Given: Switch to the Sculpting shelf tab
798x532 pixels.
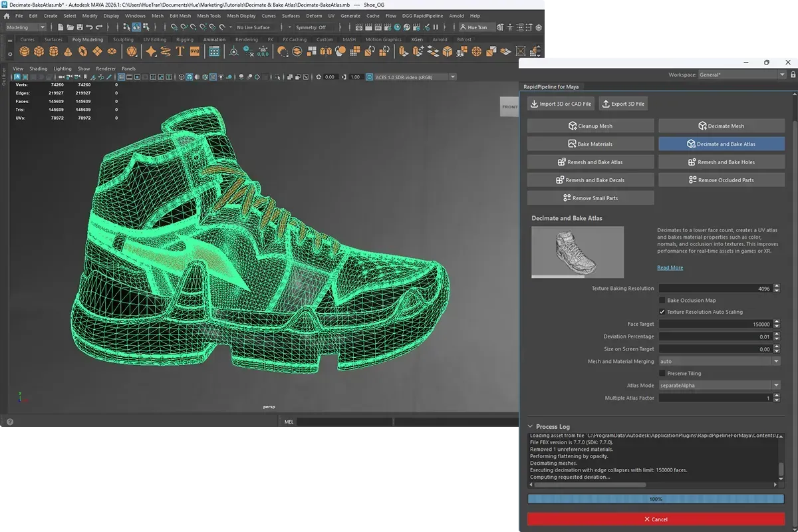Looking at the screenshot, I should 123,39.
